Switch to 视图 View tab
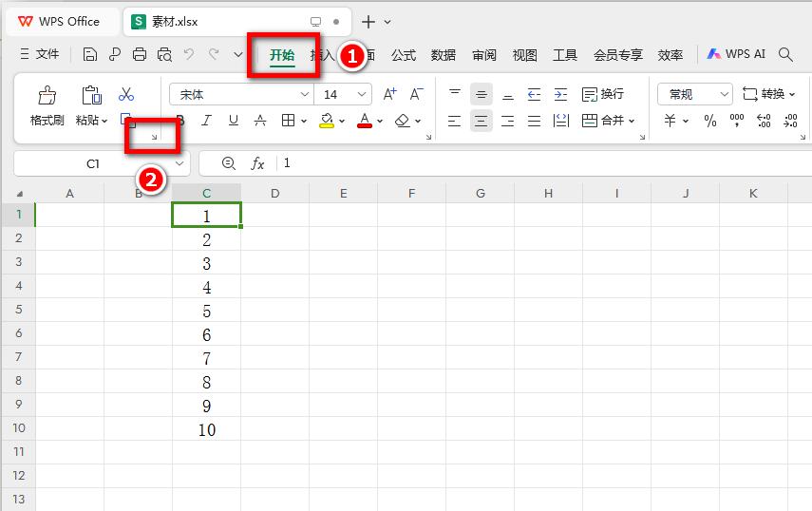The height and width of the screenshot is (511, 812). tap(524, 55)
